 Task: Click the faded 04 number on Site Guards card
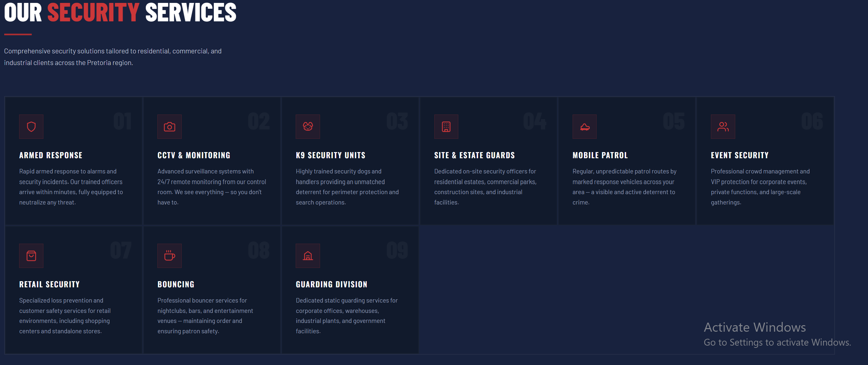[535, 121]
